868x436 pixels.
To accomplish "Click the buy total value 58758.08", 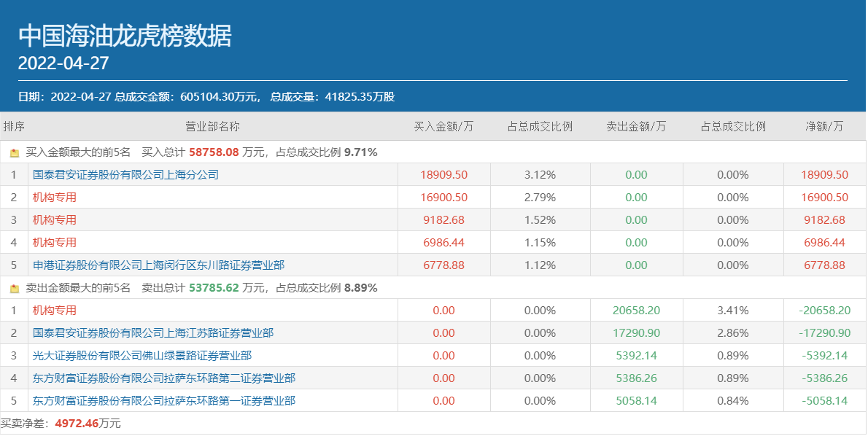I will [214, 152].
